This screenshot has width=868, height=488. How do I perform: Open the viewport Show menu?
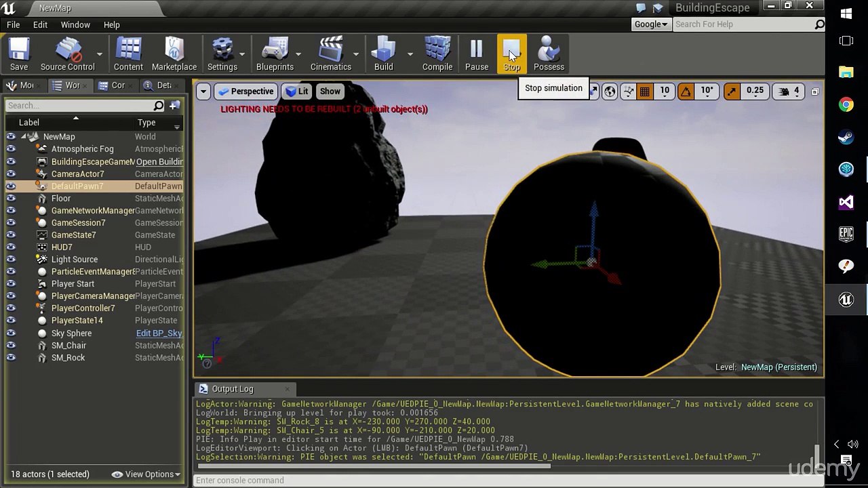330,91
